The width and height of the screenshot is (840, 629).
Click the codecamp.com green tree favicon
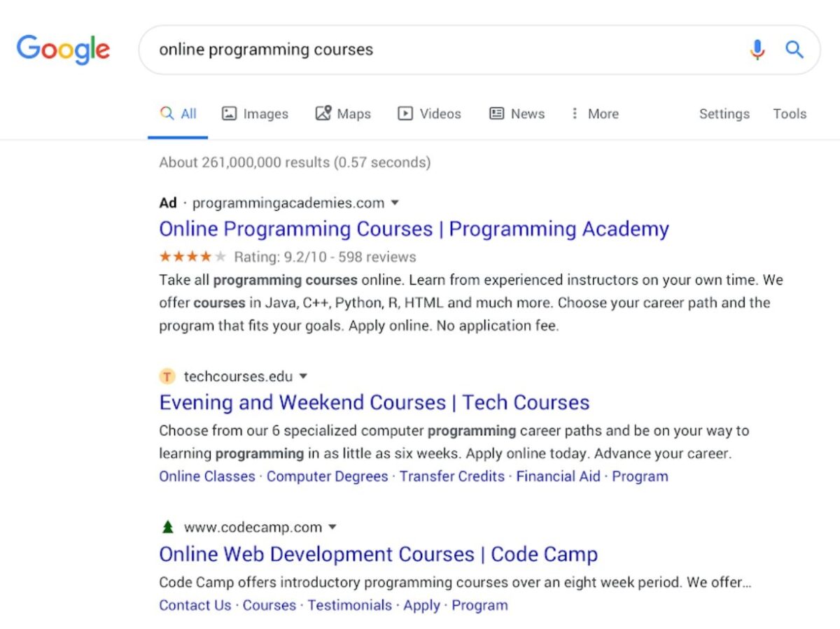click(x=167, y=527)
